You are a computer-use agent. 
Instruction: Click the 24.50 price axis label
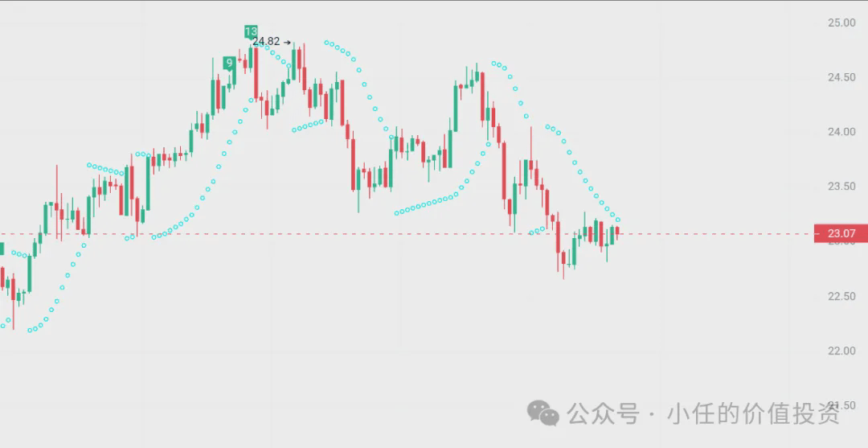pyautogui.click(x=841, y=77)
